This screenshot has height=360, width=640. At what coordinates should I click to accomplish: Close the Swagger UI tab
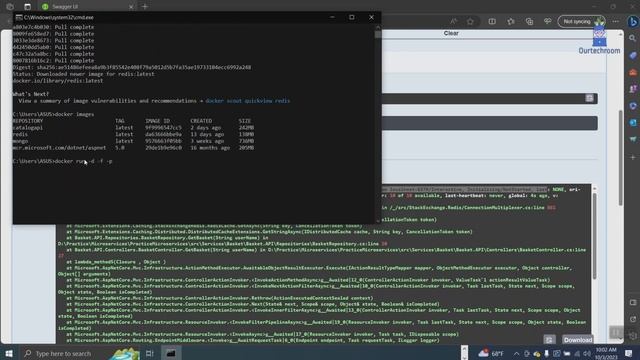(x=131, y=7)
